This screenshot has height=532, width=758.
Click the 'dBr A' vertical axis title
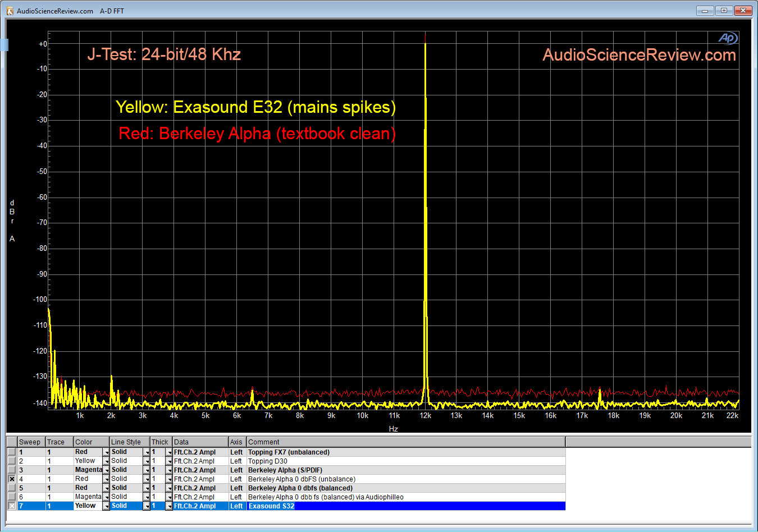pyautogui.click(x=12, y=221)
